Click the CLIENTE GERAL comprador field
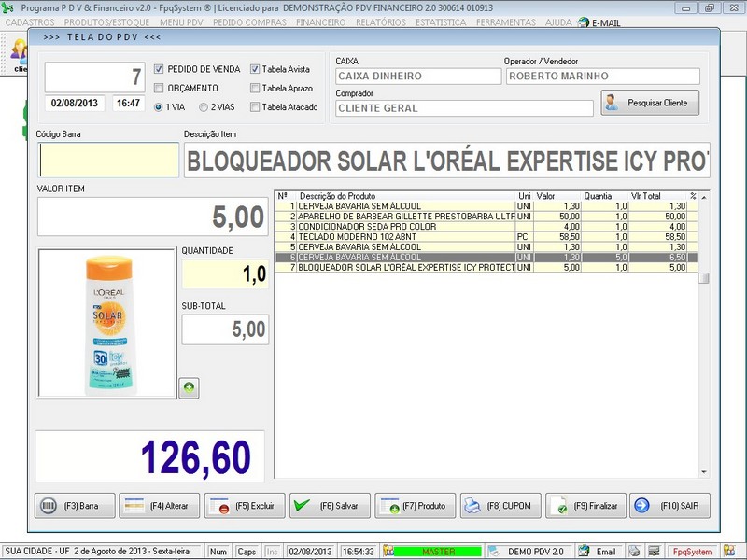The width and height of the screenshot is (747, 560). pyautogui.click(x=464, y=108)
